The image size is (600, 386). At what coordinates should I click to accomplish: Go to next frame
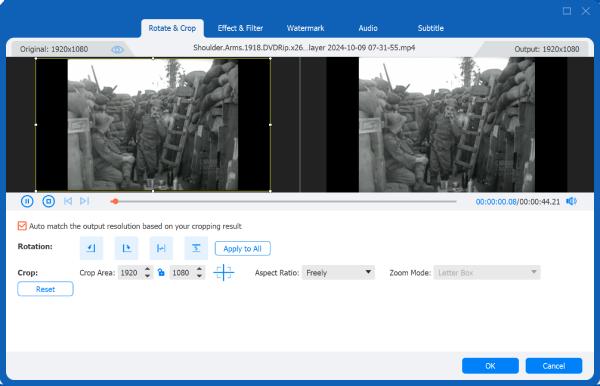coord(85,201)
